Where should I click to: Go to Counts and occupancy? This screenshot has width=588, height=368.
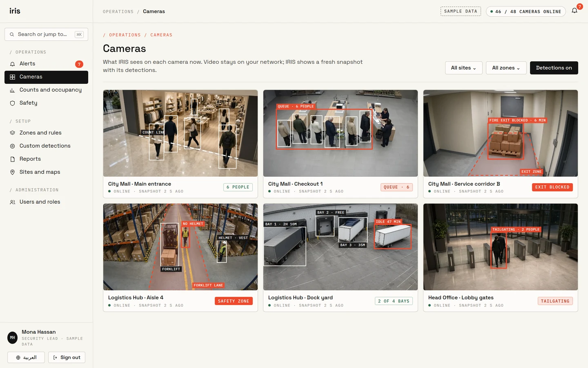tap(46, 90)
